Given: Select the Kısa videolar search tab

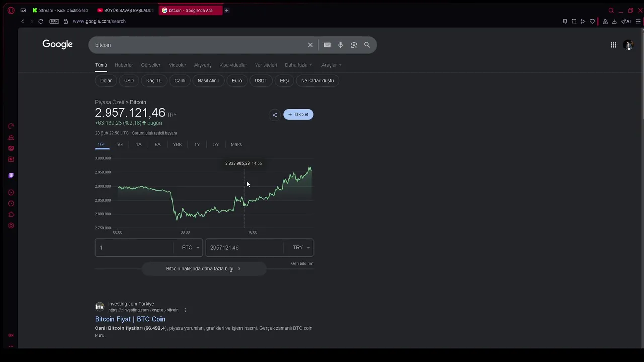Looking at the screenshot, I should click(x=233, y=65).
